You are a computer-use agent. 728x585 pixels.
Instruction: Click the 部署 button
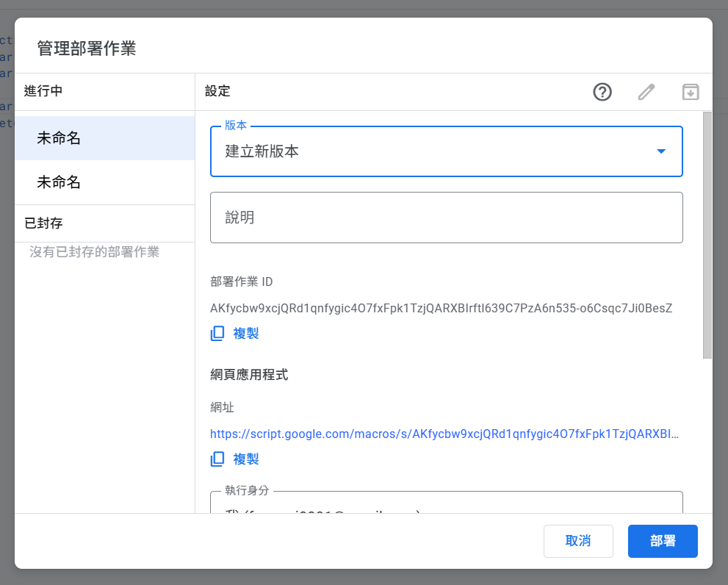(x=663, y=541)
